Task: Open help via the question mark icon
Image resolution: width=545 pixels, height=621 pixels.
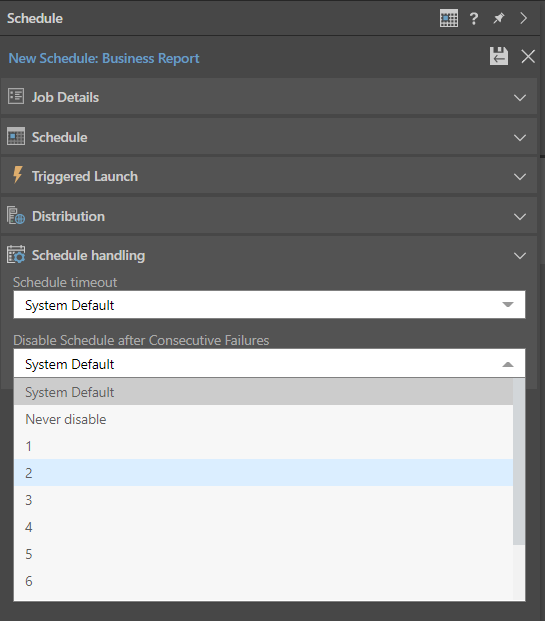Action: [x=474, y=18]
